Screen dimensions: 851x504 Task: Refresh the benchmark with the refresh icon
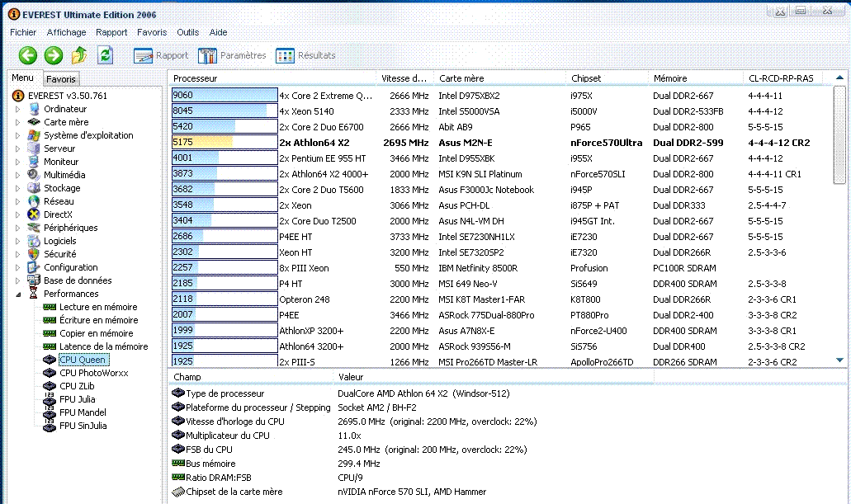(105, 54)
